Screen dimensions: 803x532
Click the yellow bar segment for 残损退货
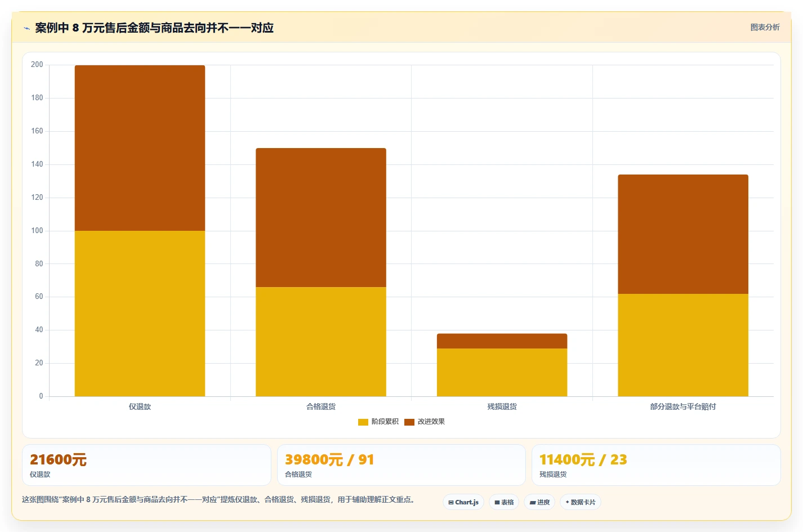[x=502, y=372]
